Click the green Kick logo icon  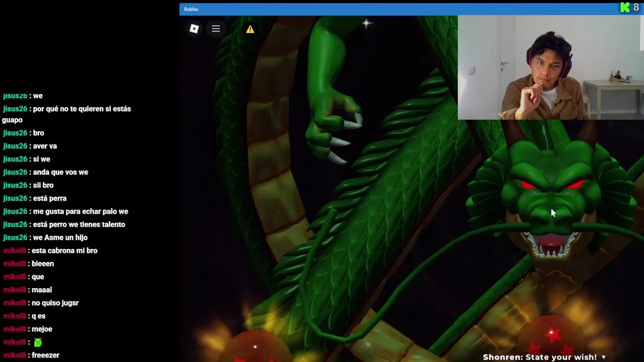point(625,8)
